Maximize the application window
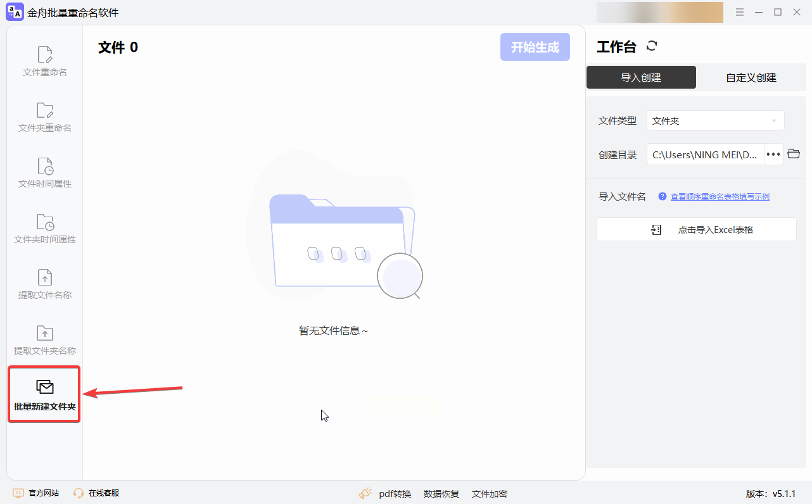The height and width of the screenshot is (504, 812). click(778, 12)
